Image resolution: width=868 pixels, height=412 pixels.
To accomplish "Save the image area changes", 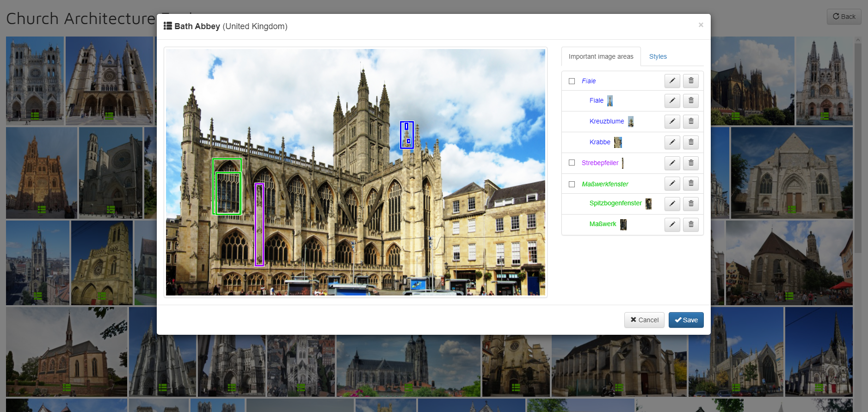I will pyautogui.click(x=686, y=320).
